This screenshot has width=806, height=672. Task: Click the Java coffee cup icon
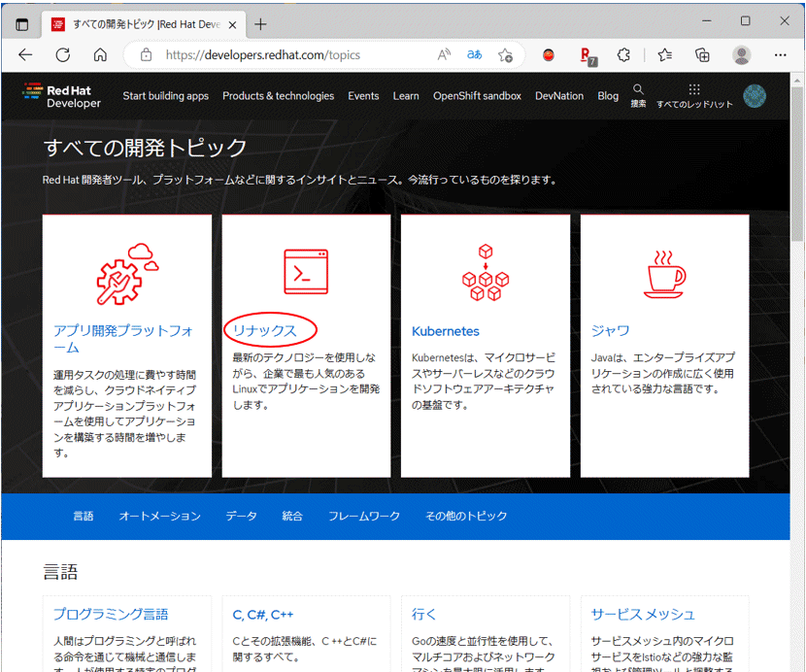tap(664, 274)
